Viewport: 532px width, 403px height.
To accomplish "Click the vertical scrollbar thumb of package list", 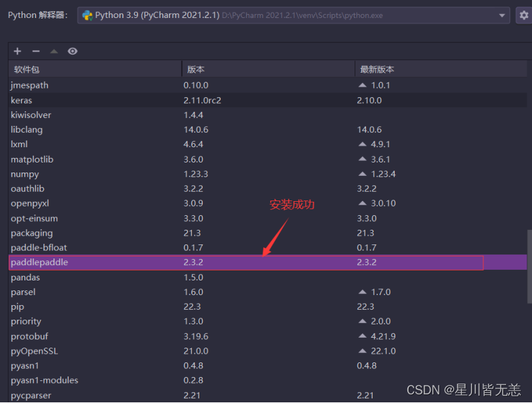I will [529, 266].
